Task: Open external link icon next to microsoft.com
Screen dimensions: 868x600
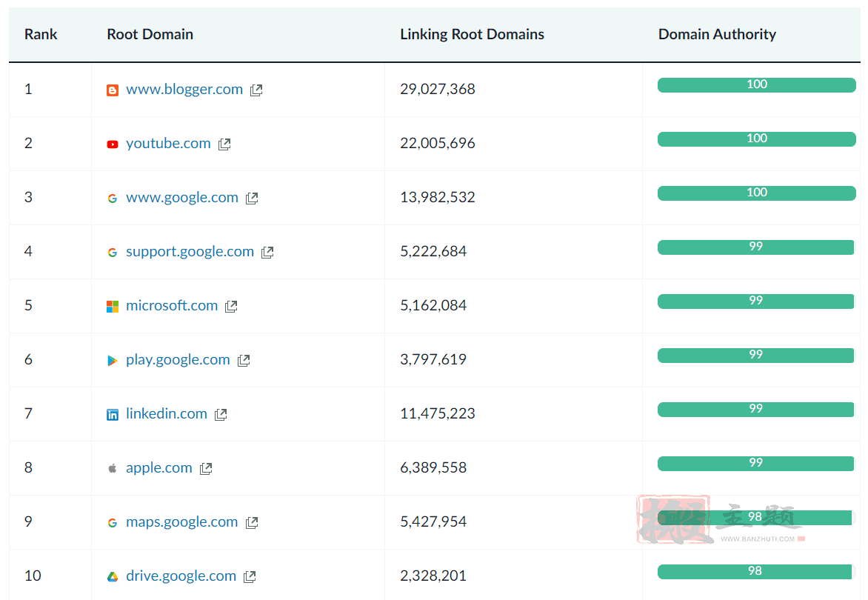Action: (x=231, y=307)
